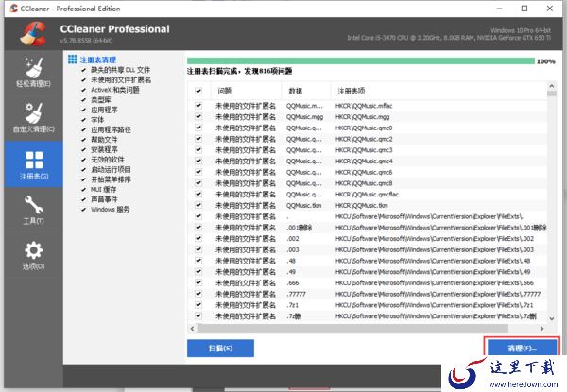Viewport: 567px width, 392px height.
Task: Click the results list scroll up arrow
Action: click(552, 86)
